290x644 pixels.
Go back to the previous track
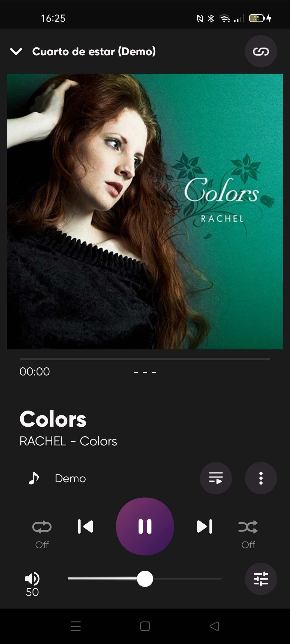point(85,526)
